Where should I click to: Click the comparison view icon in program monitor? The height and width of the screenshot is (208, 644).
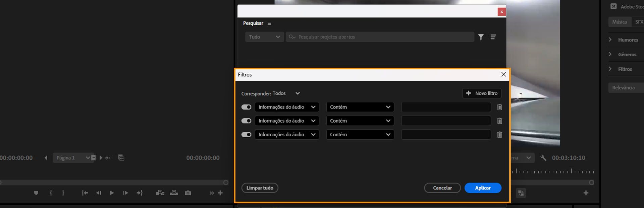click(x=521, y=193)
